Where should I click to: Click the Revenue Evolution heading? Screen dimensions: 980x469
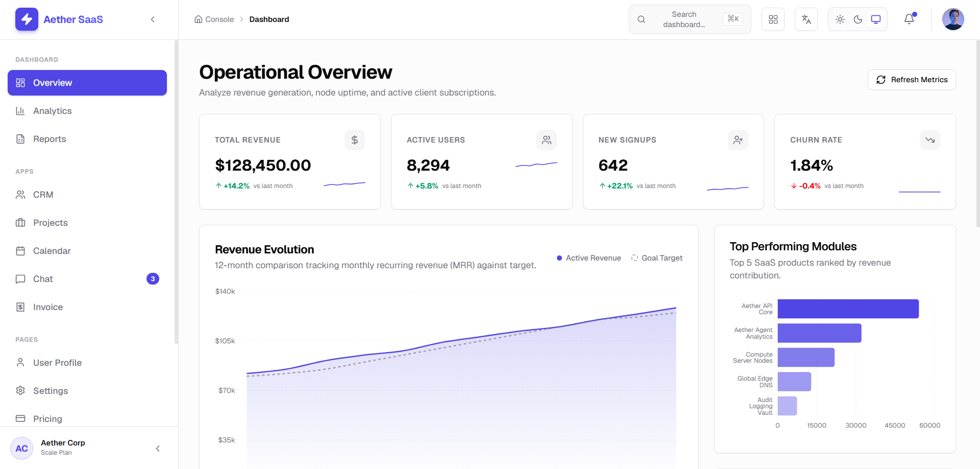click(x=264, y=249)
